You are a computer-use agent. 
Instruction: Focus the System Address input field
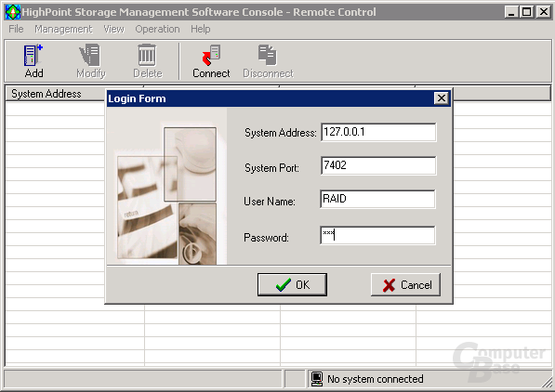pyautogui.click(x=378, y=132)
